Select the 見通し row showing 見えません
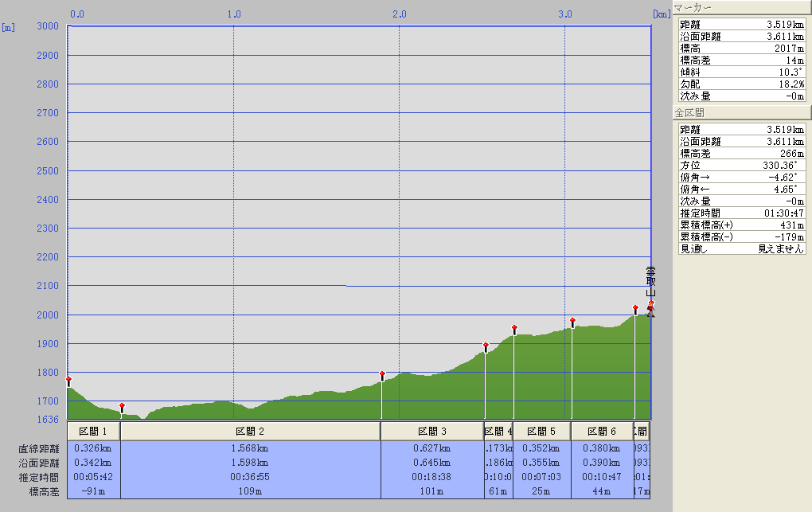The height and width of the screenshot is (512, 812). pyautogui.click(x=741, y=248)
